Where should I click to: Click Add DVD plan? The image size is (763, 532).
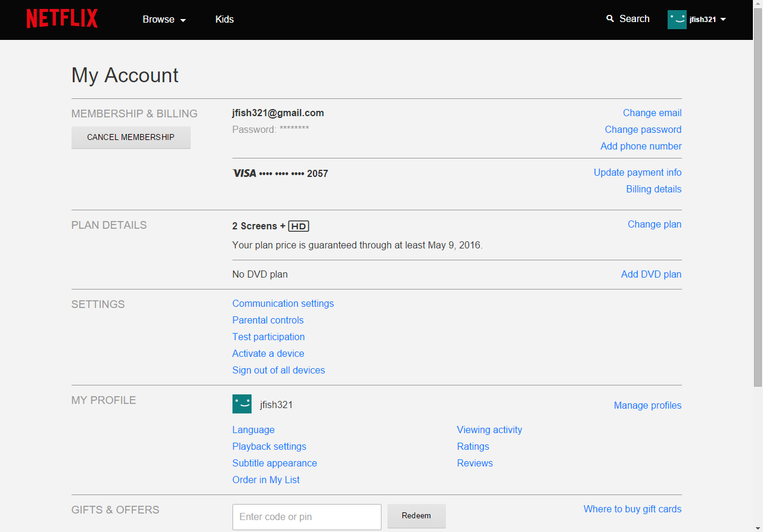click(651, 275)
